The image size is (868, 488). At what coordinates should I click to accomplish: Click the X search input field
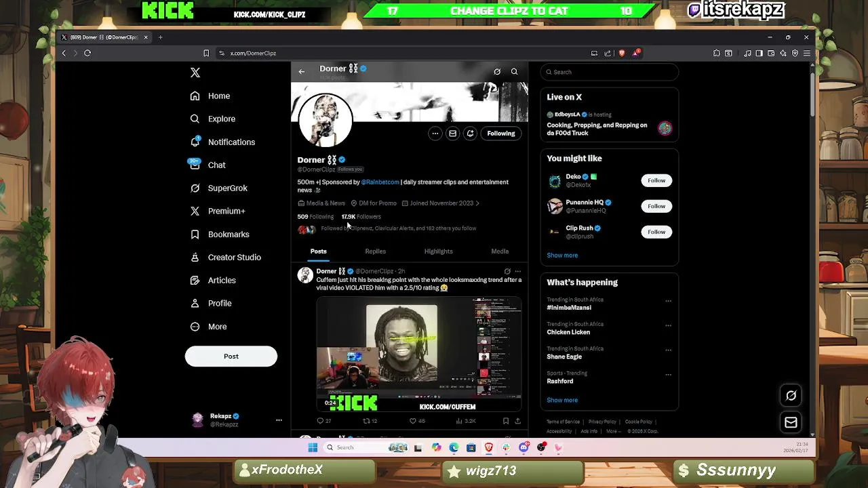click(x=610, y=72)
